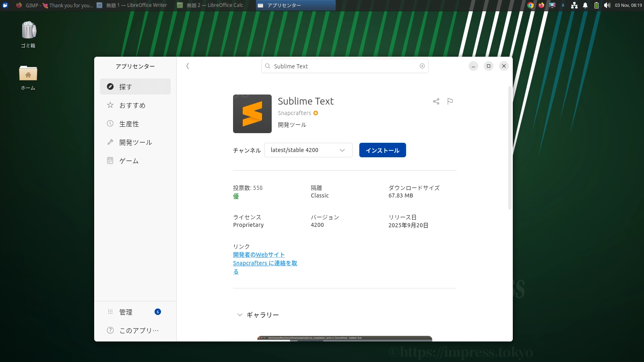Click the Snapcrafters に連絡を取る link
The width and height of the screenshot is (644, 362).
pos(265,267)
